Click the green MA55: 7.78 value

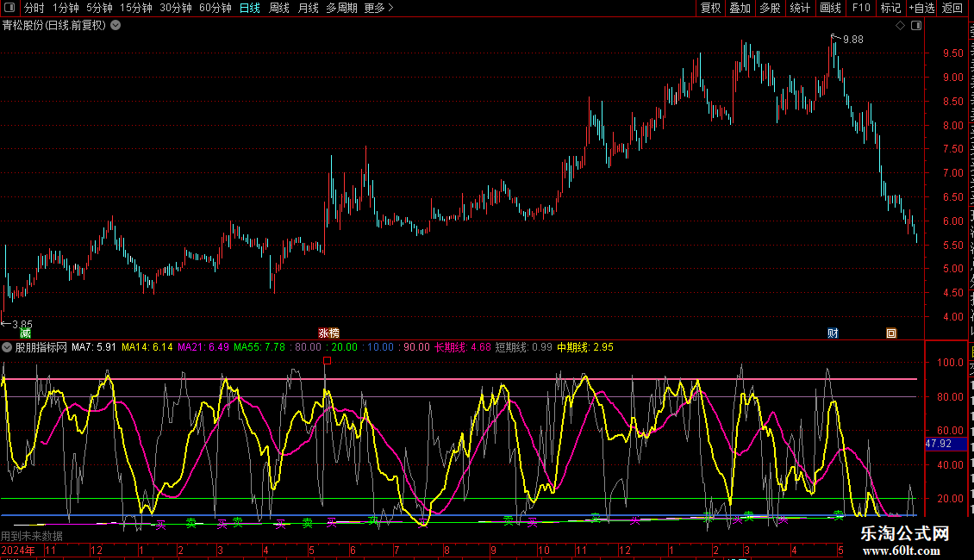pyautogui.click(x=259, y=347)
